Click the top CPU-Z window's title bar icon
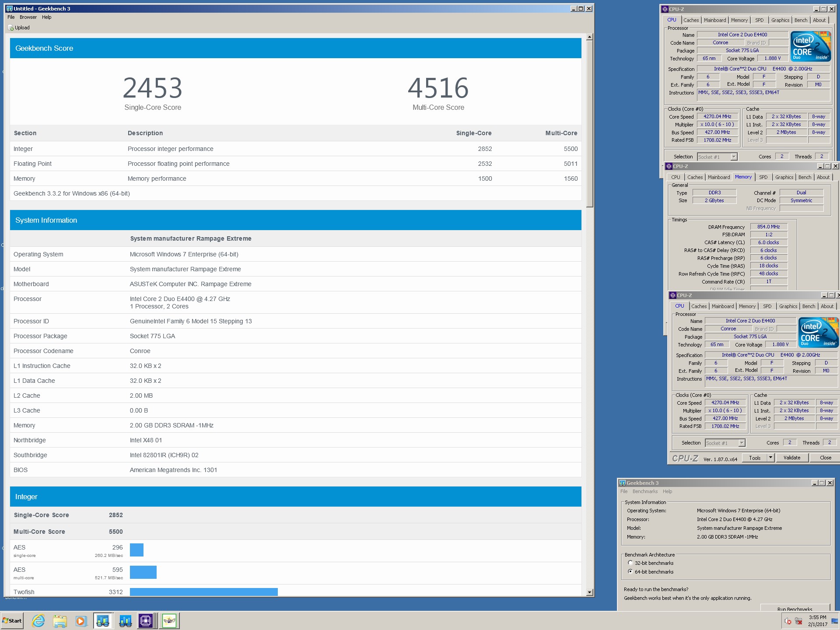This screenshot has width=840, height=630. click(665, 9)
